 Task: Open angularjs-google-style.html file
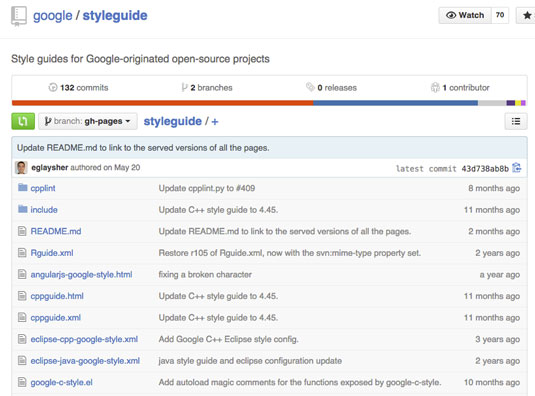(x=81, y=275)
